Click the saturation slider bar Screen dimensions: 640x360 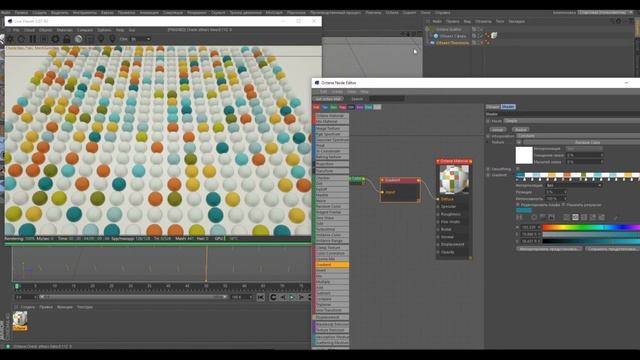pos(591,234)
